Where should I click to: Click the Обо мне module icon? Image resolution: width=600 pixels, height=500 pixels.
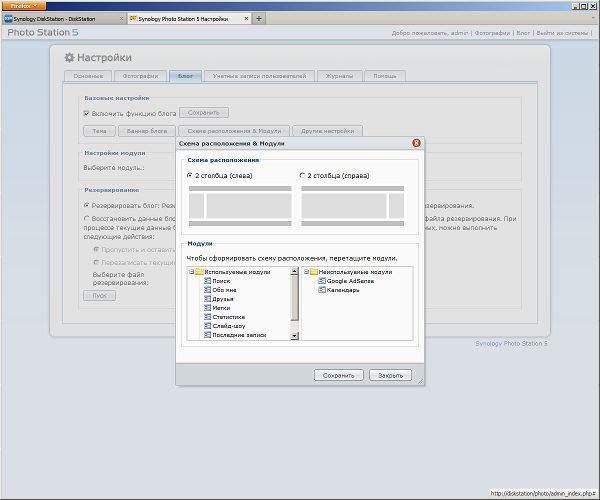point(207,290)
